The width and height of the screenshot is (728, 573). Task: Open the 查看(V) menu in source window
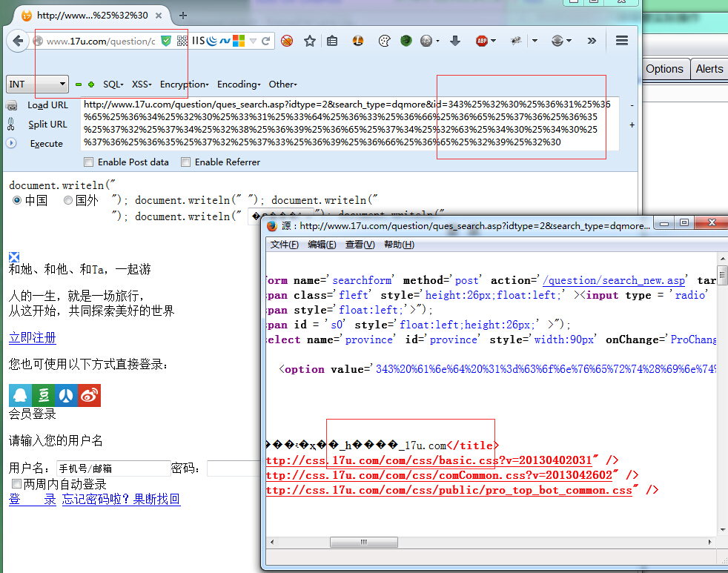360,244
